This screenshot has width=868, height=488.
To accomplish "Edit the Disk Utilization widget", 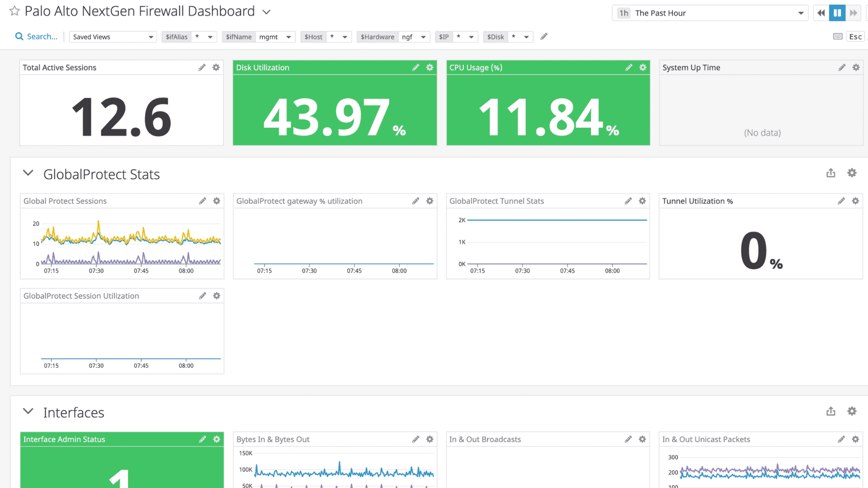I will 415,67.
